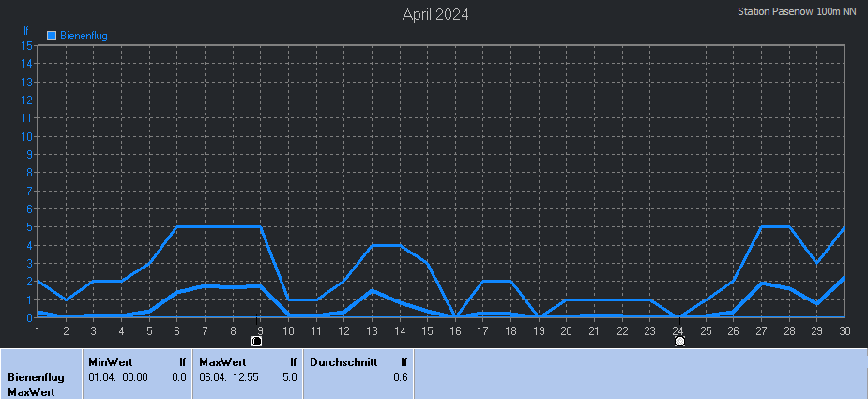Click the Durchschnitt column header

(x=343, y=362)
